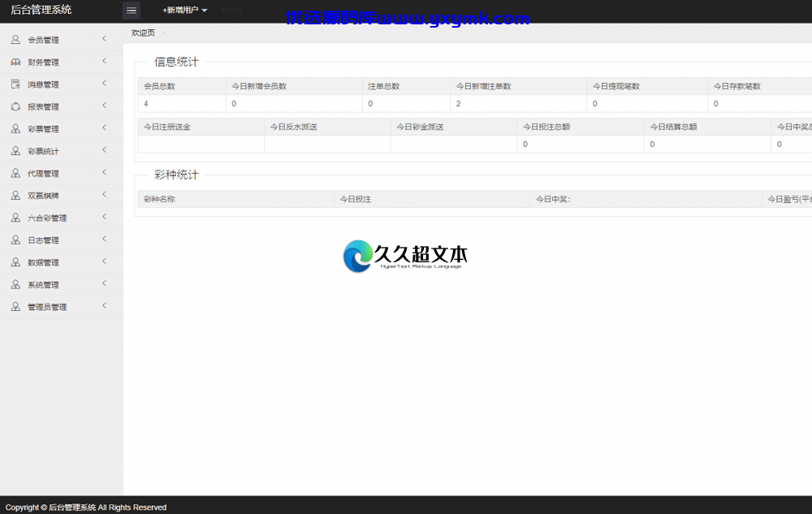
Task: Open the 日志管理 menu item
Action: (61, 240)
